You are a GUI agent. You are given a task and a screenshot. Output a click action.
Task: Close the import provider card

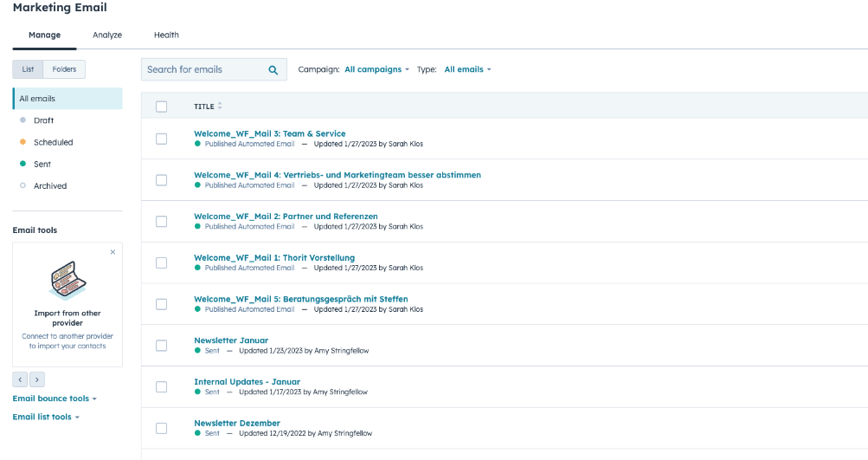[113, 252]
